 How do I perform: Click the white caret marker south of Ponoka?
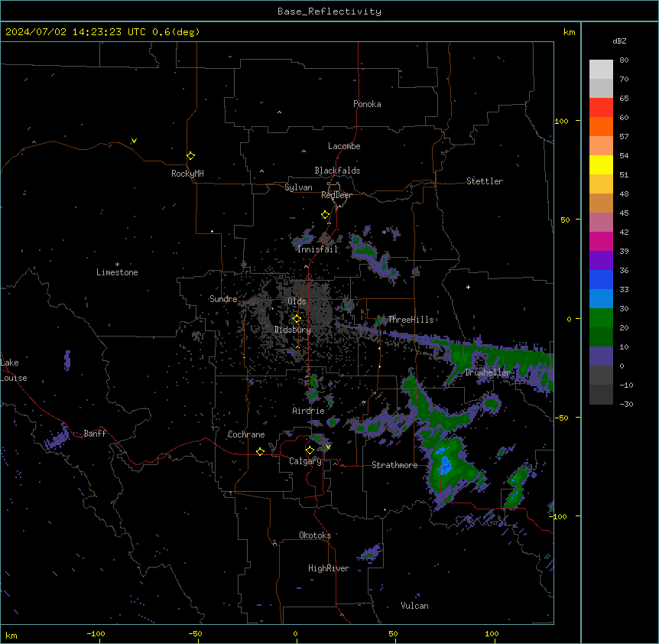point(279,112)
